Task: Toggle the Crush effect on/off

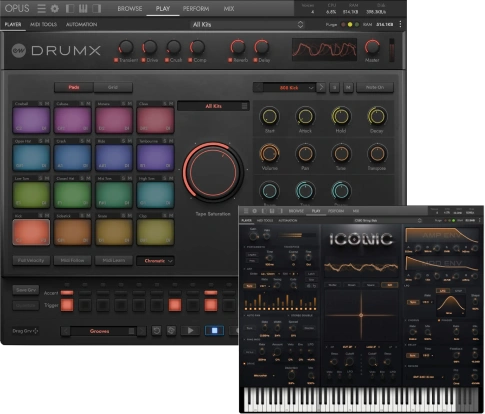Action: tap(167, 60)
